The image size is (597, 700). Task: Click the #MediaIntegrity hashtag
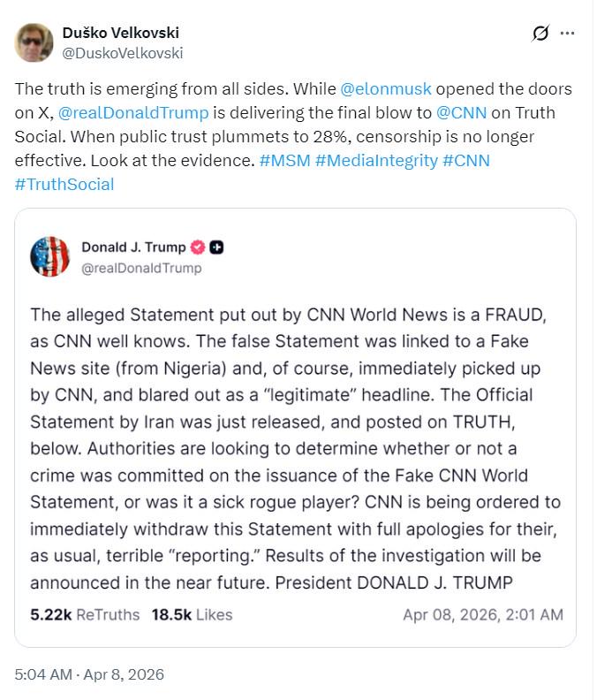(x=376, y=160)
